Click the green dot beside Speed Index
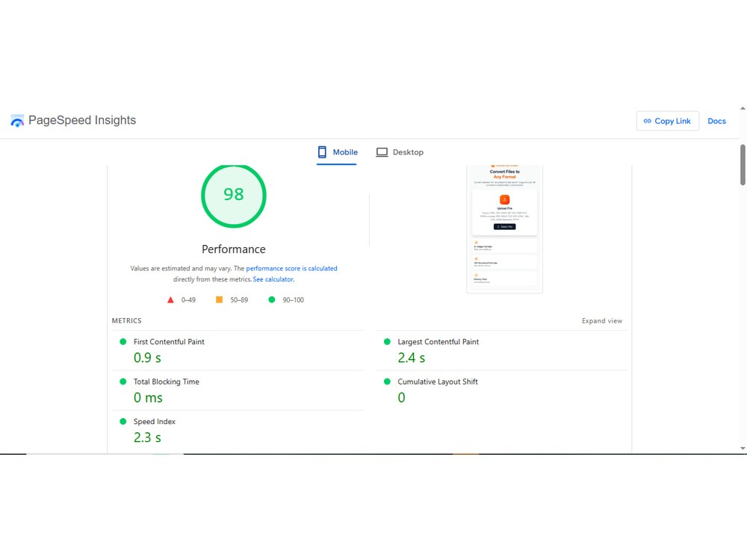The height and width of the screenshot is (560, 747). 123,421
